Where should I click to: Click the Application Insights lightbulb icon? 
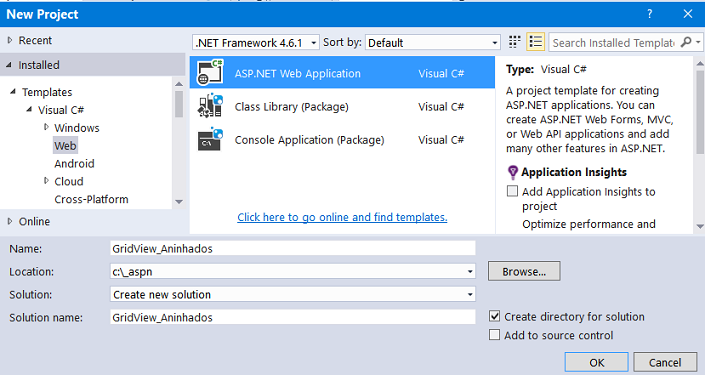(513, 173)
